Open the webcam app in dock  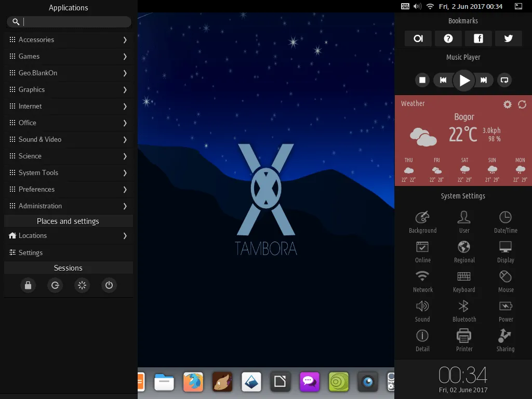tap(368, 382)
